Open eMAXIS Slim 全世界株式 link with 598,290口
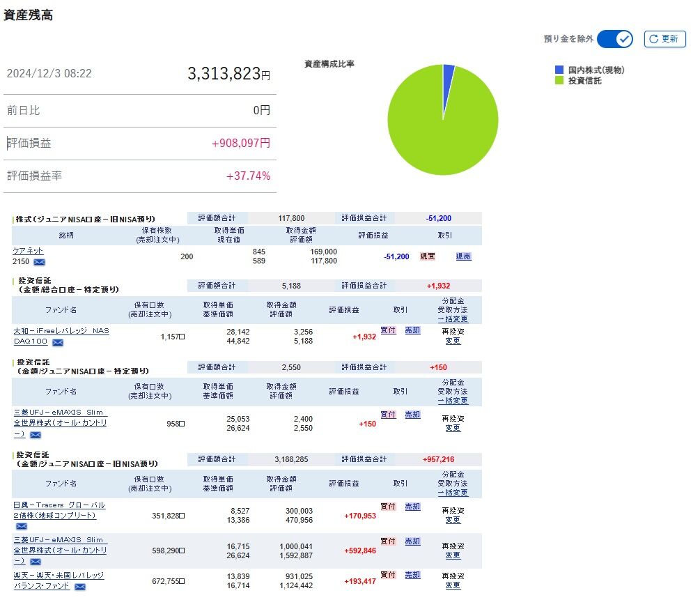The height and width of the screenshot is (600, 700). click(x=61, y=550)
